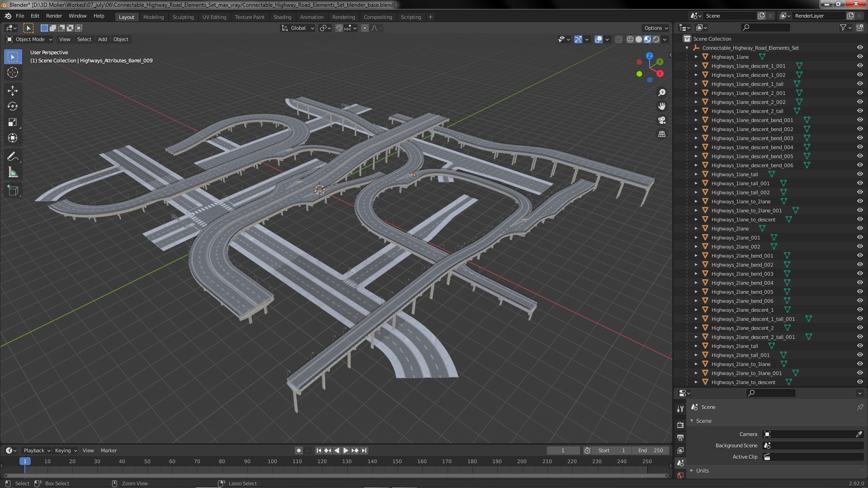Click the camera eyedropper icon

coord(859,434)
